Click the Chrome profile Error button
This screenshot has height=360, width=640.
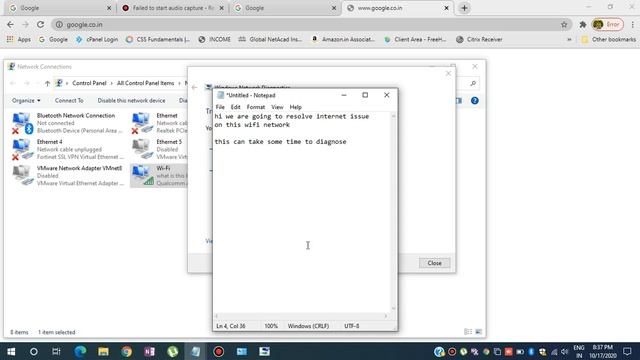[x=607, y=24]
